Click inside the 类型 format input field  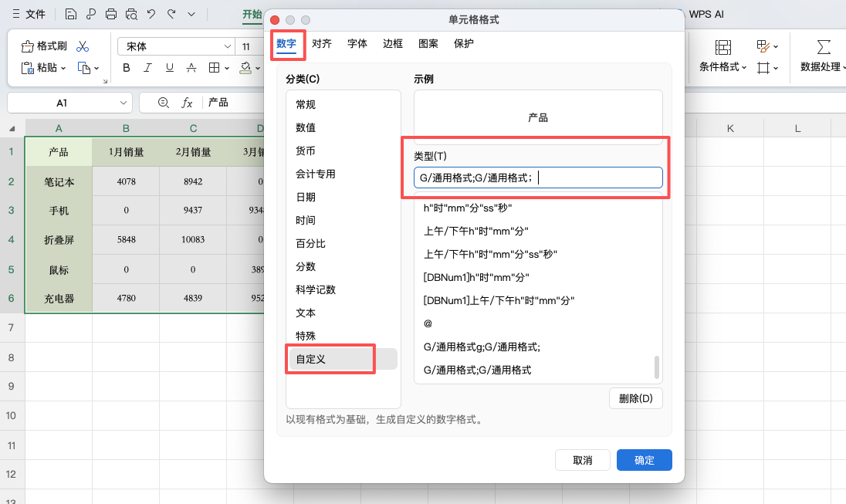[538, 177]
